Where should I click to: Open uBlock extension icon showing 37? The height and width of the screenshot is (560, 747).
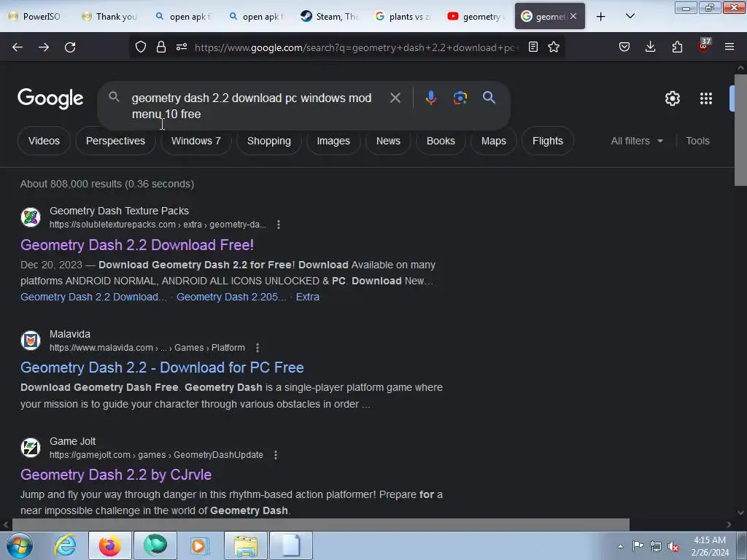click(703, 46)
